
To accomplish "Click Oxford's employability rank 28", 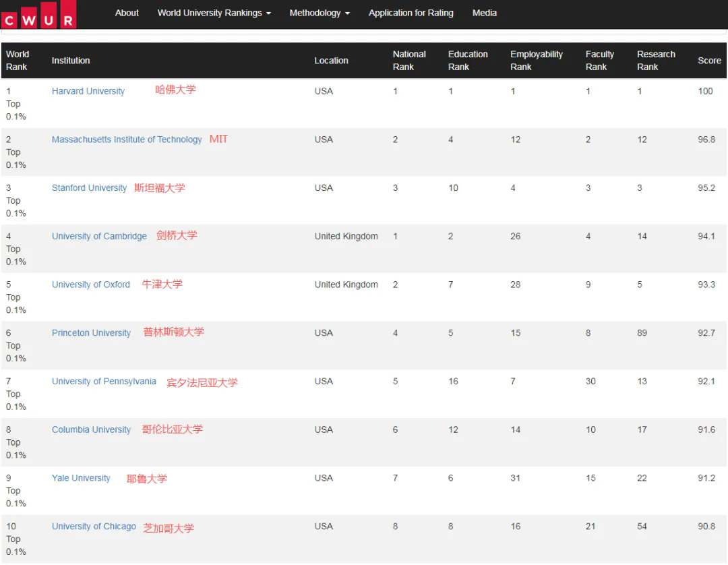I will click(516, 284).
